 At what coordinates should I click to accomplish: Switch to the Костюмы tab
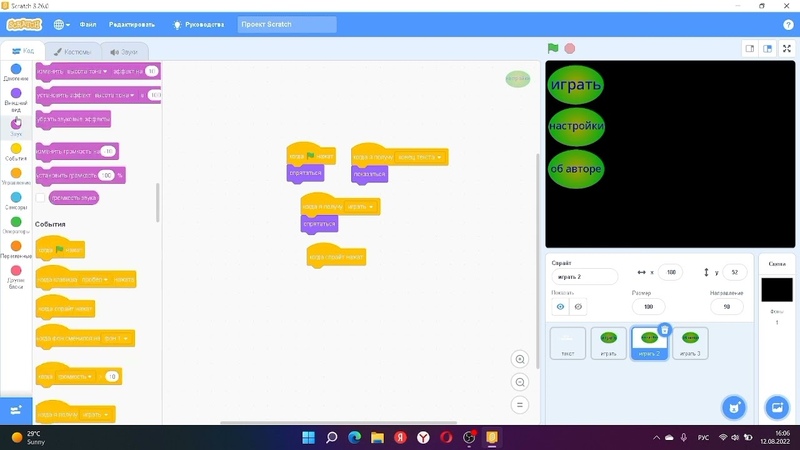tap(72, 52)
